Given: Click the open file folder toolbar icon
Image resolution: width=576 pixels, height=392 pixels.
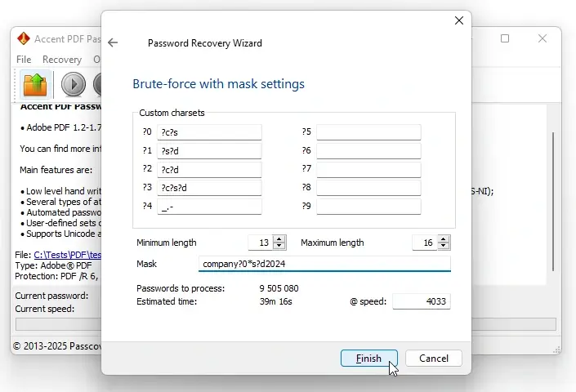Looking at the screenshot, I should pos(35,84).
